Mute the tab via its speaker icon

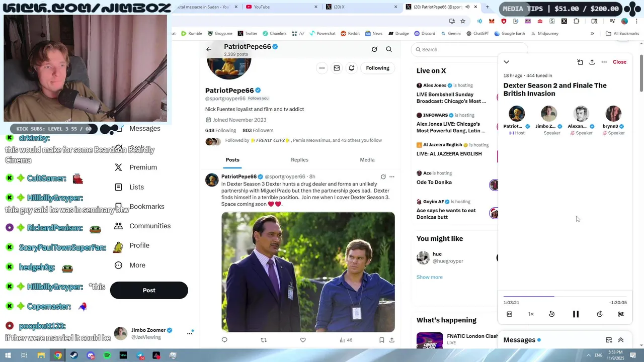(467, 7)
